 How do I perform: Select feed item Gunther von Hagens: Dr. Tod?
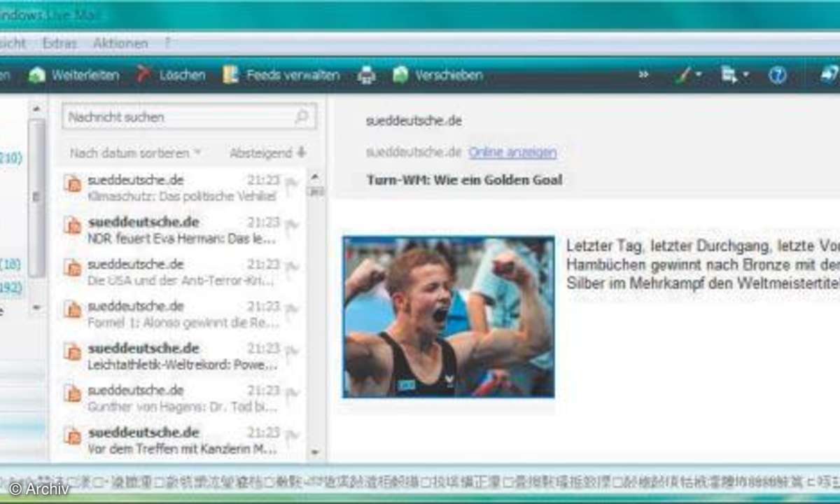(182, 398)
